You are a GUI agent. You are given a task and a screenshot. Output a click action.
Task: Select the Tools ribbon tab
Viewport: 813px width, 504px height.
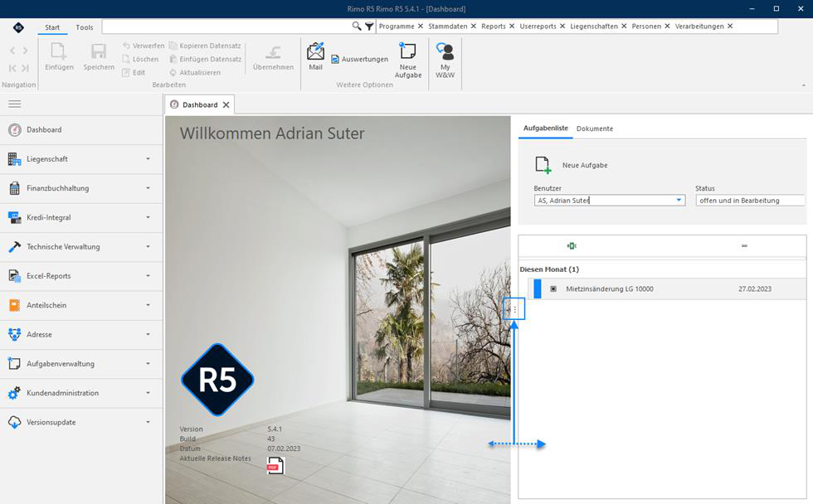click(x=84, y=27)
